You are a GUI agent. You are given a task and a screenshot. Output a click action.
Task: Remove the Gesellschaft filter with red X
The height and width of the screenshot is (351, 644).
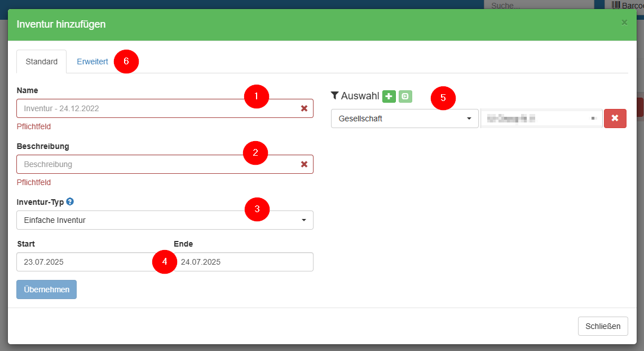[615, 119]
